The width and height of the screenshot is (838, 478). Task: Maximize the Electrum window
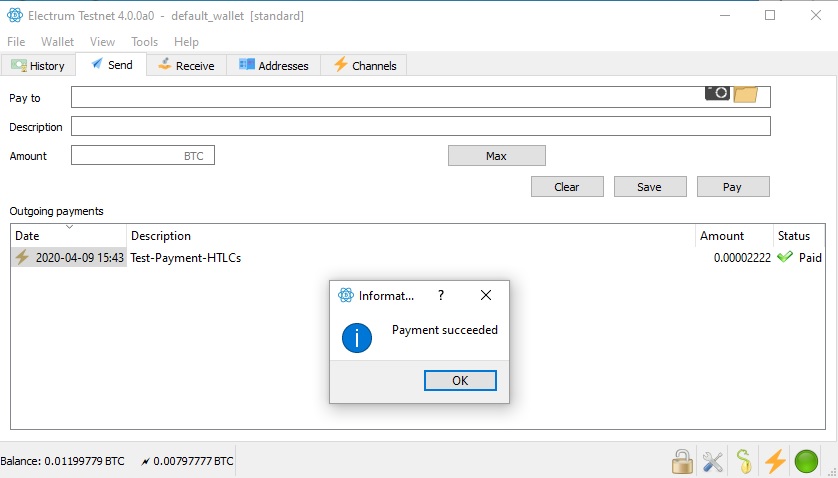point(770,16)
